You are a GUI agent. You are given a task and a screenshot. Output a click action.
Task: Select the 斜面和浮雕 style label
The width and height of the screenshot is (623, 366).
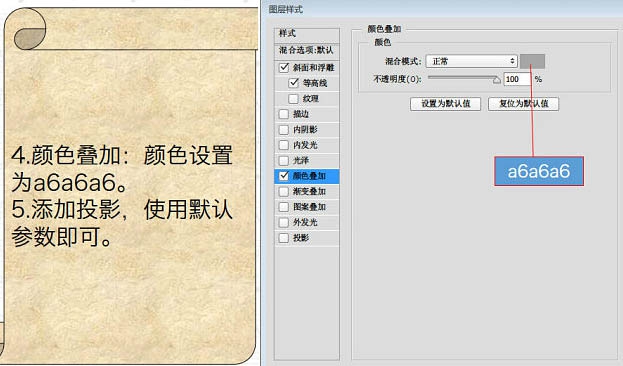point(313,68)
